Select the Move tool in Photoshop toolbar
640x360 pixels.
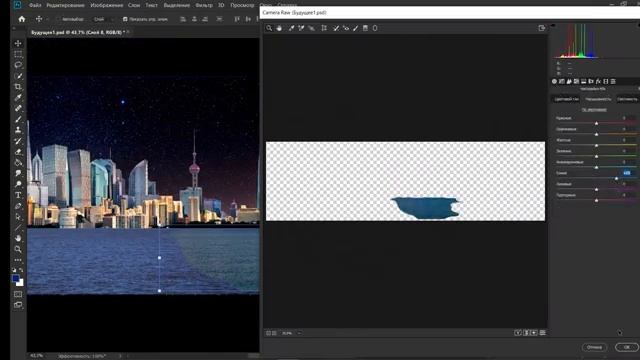click(18, 43)
